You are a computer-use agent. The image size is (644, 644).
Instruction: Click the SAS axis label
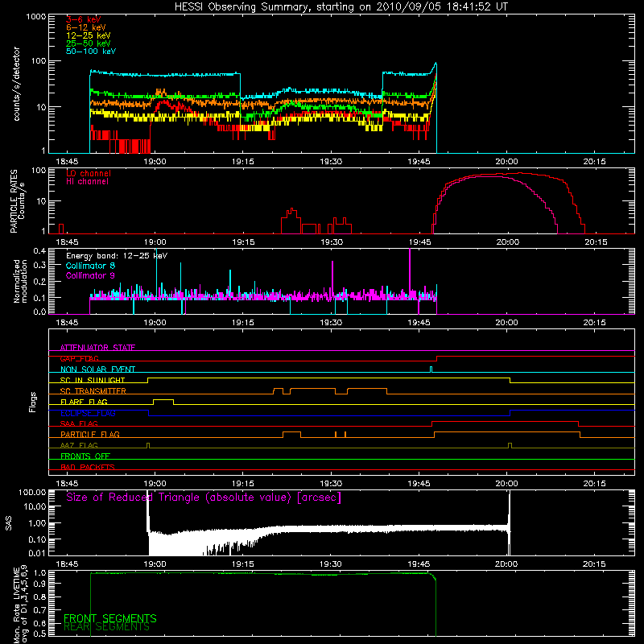point(9,523)
